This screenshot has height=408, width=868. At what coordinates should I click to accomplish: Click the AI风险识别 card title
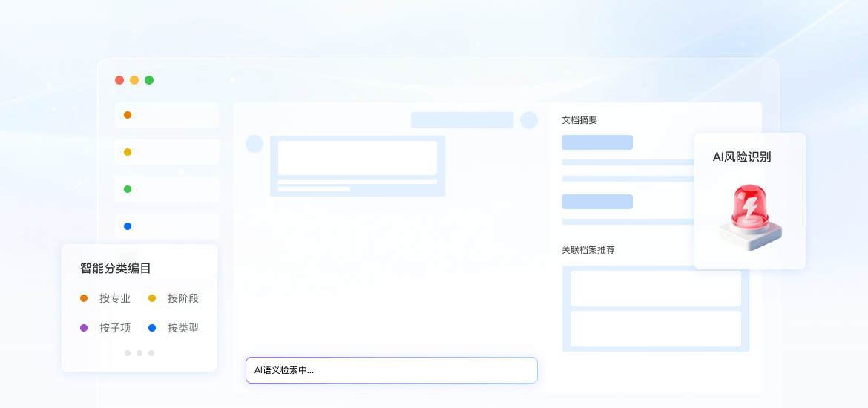[x=742, y=157]
